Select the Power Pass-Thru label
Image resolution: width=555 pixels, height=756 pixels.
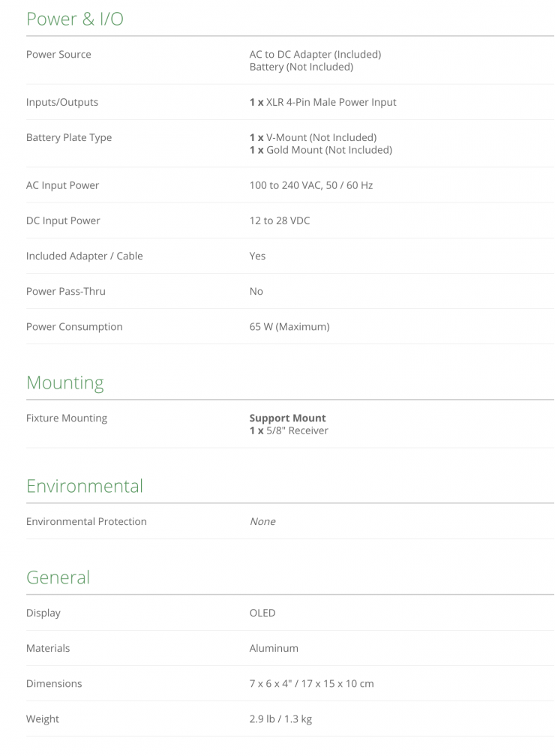65,292
